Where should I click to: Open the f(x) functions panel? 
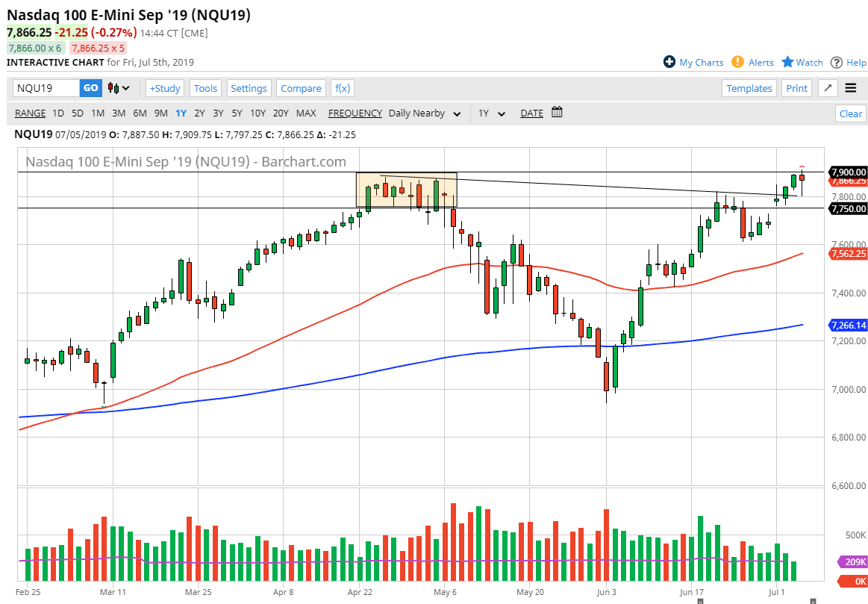(343, 88)
